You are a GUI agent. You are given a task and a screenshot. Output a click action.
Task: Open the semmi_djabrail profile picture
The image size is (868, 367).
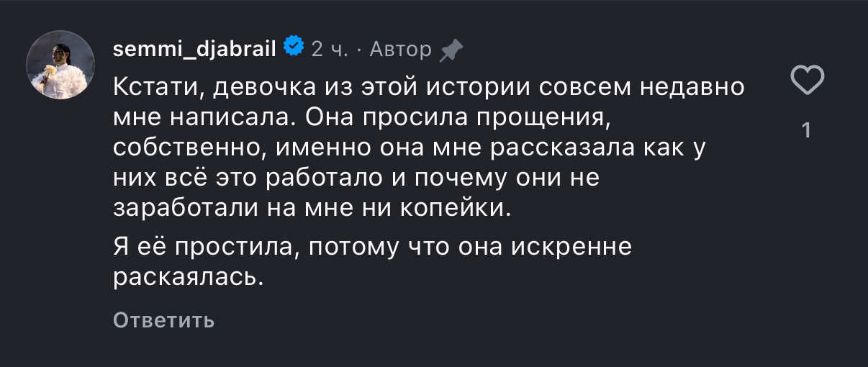click(60, 65)
